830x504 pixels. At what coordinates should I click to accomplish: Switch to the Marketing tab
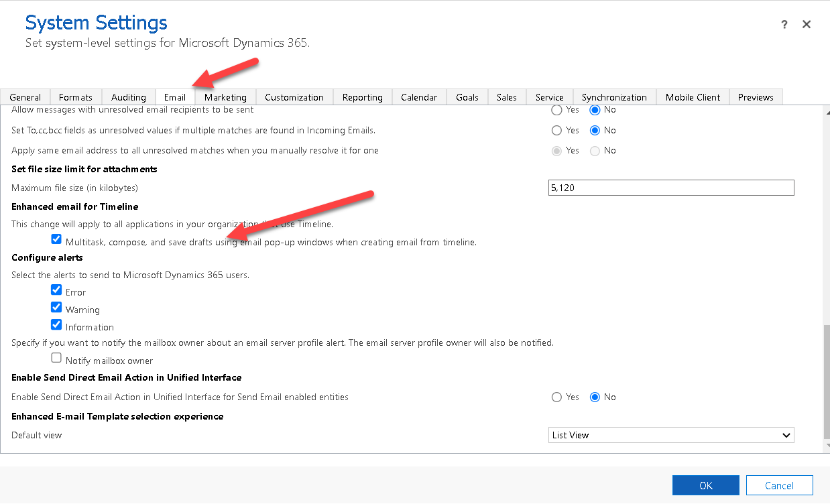tap(225, 97)
